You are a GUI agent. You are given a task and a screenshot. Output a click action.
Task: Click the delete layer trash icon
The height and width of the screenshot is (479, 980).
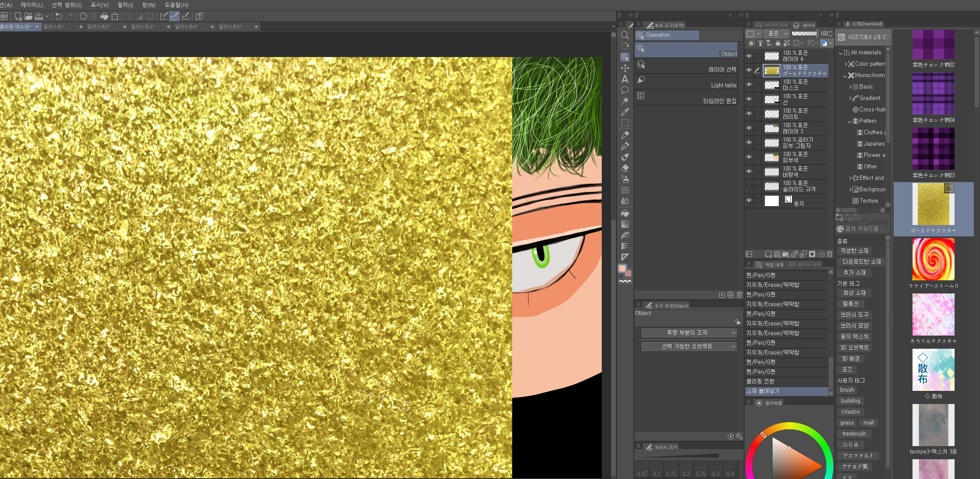829,254
